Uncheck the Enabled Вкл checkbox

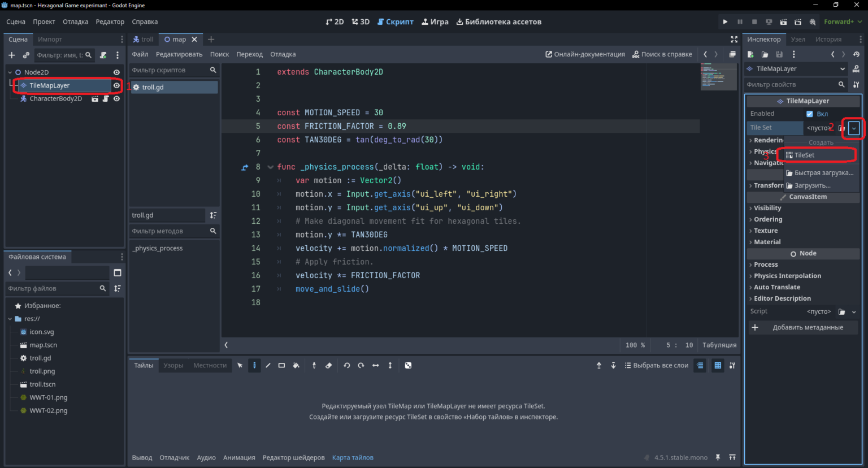[810, 114]
